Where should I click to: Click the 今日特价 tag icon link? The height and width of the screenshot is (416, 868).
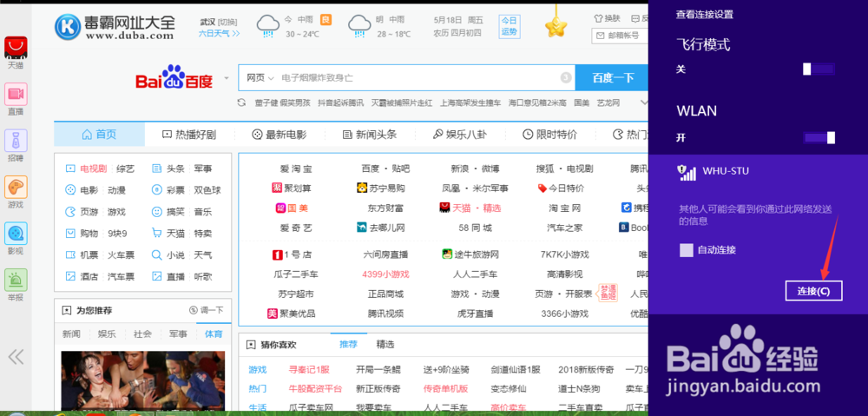pos(542,188)
